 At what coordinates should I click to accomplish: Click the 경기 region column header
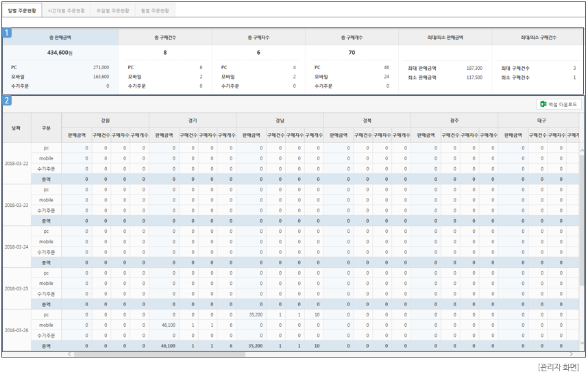pyautogui.click(x=192, y=120)
